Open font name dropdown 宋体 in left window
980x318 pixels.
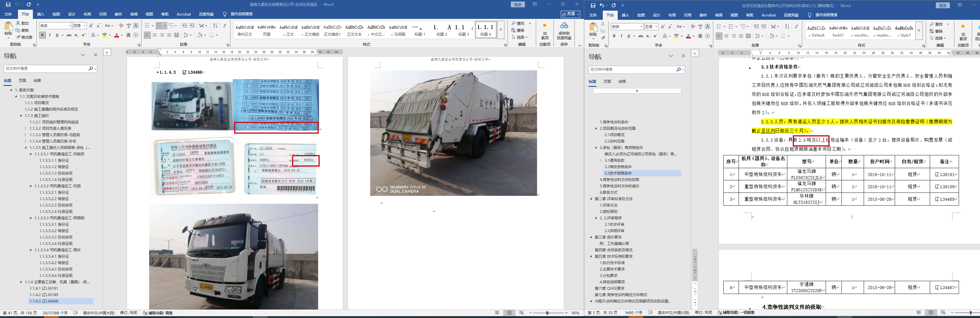(x=70, y=26)
